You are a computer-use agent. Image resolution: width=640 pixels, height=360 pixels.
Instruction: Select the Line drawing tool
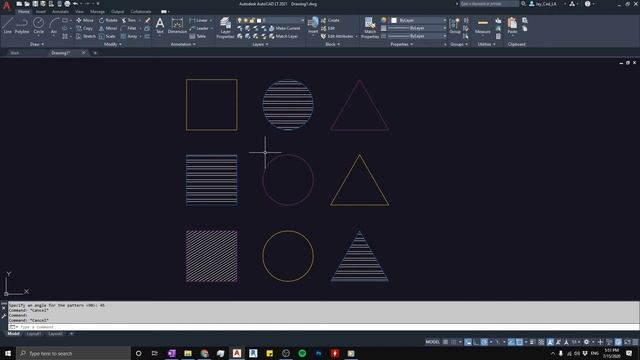point(7,25)
